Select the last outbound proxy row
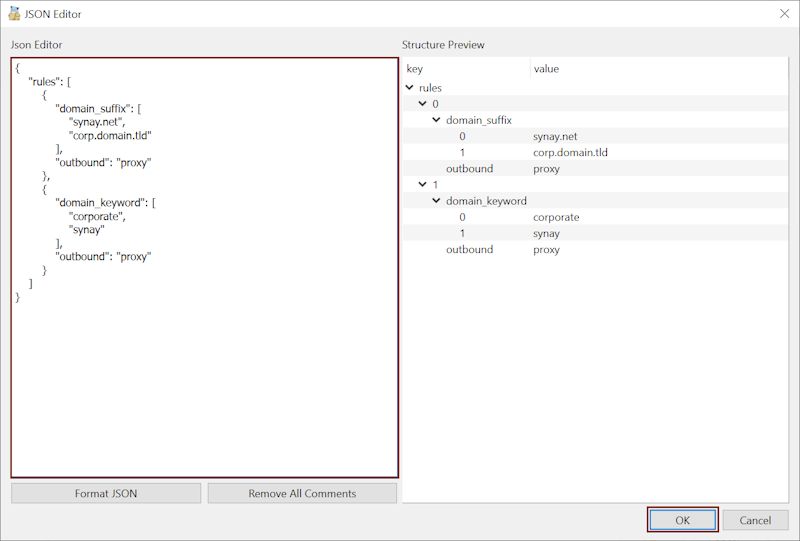 tap(546, 250)
